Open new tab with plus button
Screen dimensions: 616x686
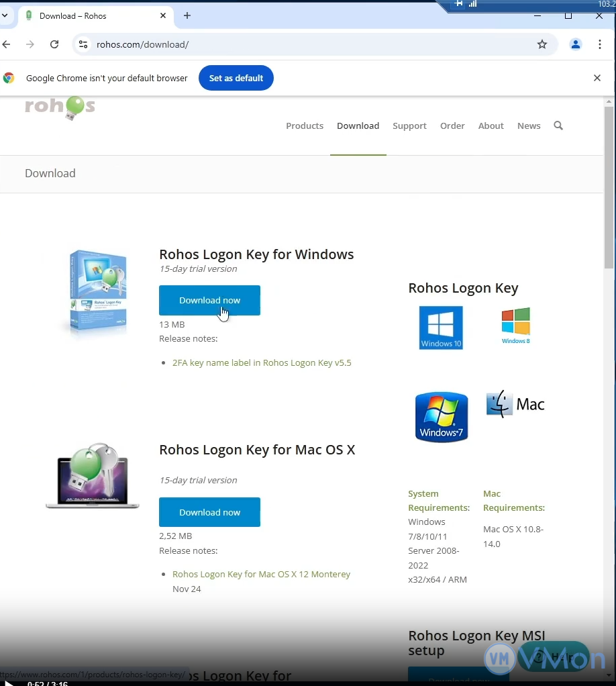(x=187, y=15)
